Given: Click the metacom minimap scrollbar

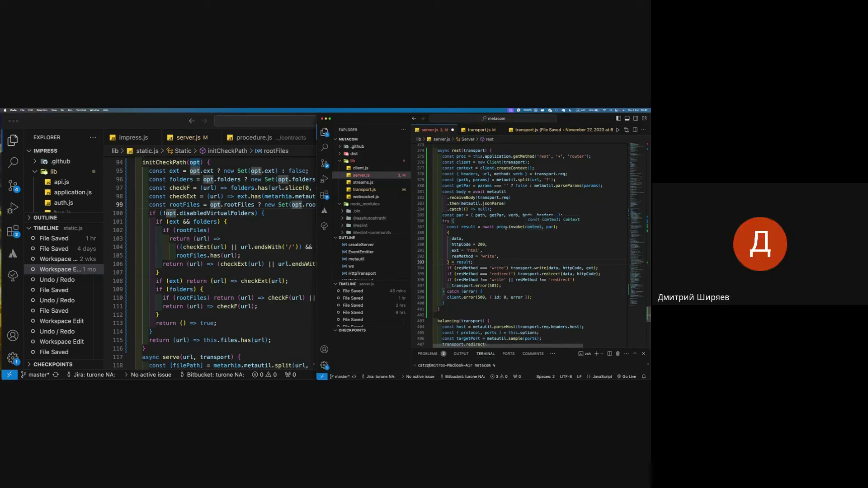Looking at the screenshot, I should coord(648,314).
